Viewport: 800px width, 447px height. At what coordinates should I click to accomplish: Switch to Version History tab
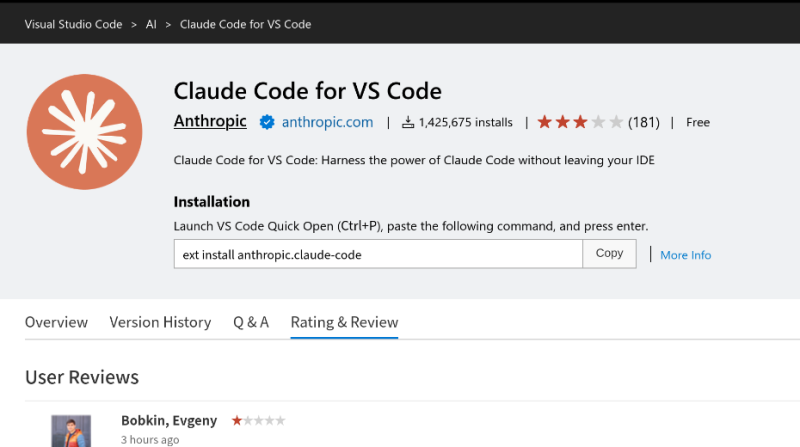point(160,322)
